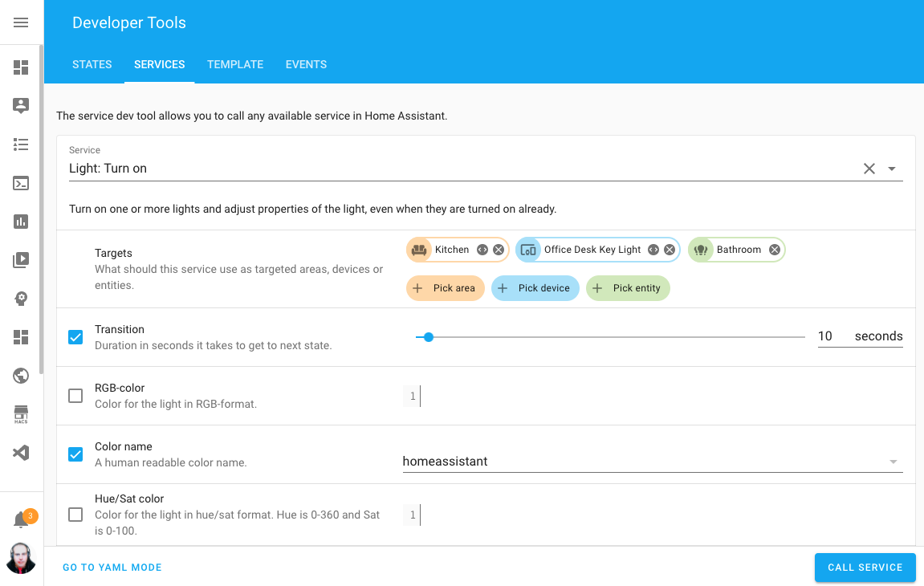Viewport: 924px width, 586px height.
Task: Open the Service dropdown
Action: pyautogui.click(x=891, y=169)
